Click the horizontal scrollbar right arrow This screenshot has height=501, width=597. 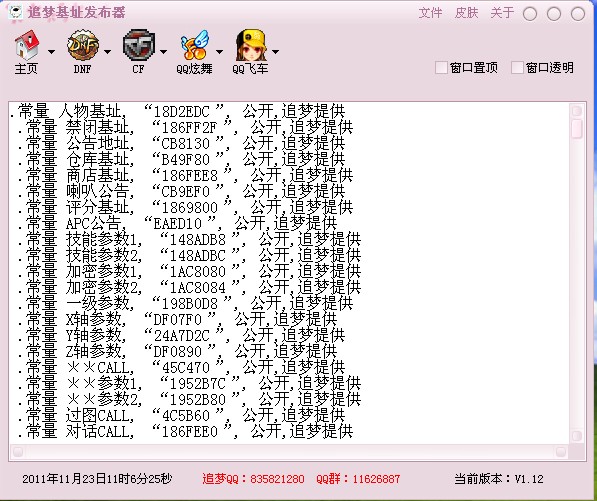(x=560, y=452)
